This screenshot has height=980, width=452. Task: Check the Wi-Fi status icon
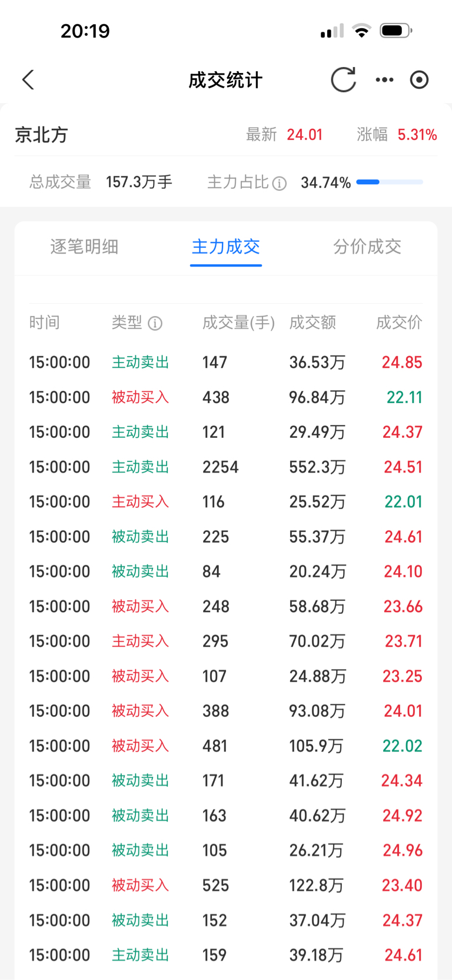(361, 31)
